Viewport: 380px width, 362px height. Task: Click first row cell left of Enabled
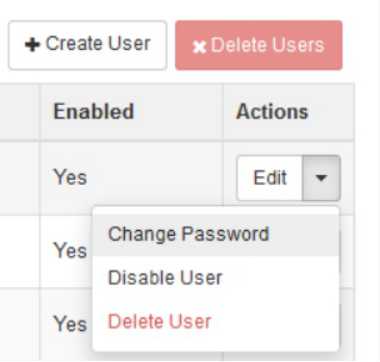pos(19,178)
